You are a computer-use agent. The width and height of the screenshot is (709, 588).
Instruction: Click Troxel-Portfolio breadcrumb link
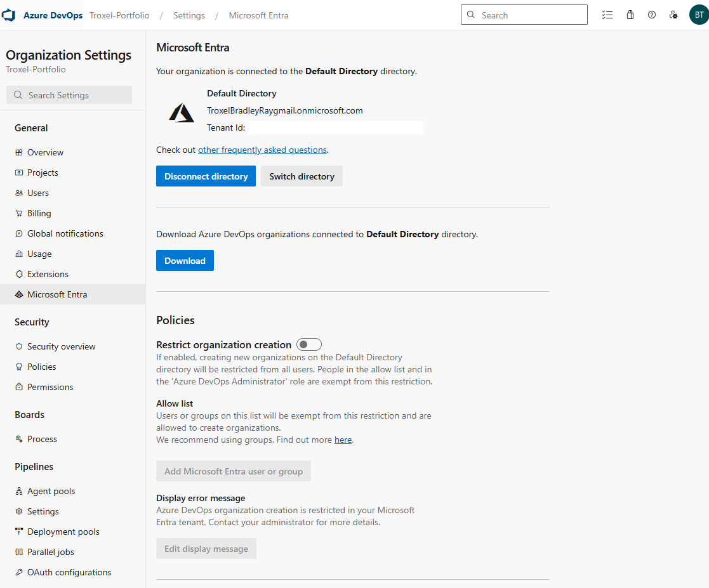[x=119, y=15]
